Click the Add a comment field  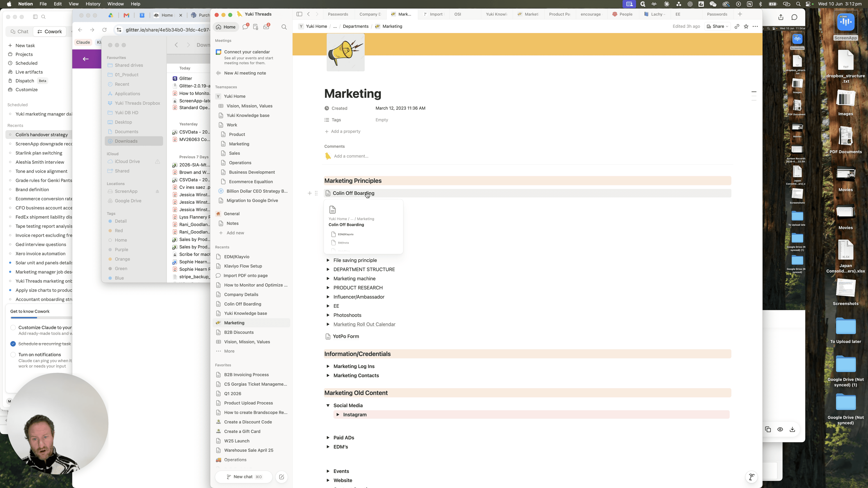pos(351,156)
